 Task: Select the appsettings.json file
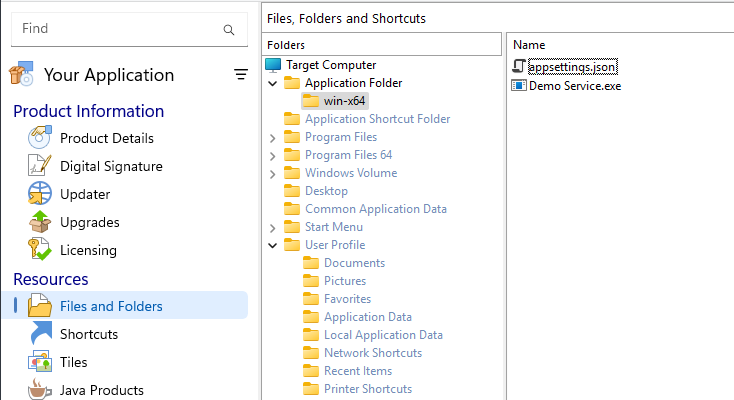point(574,67)
